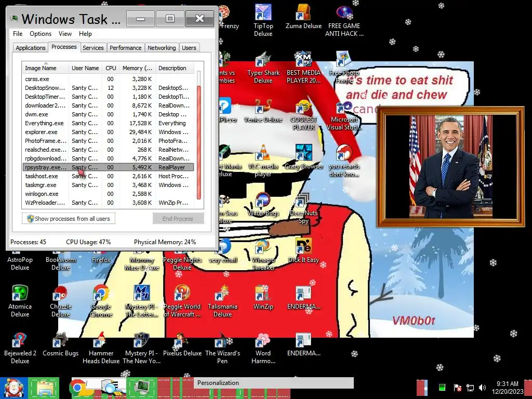Switch to the Applications tab
This screenshot has height=399, width=532.
(x=31, y=48)
